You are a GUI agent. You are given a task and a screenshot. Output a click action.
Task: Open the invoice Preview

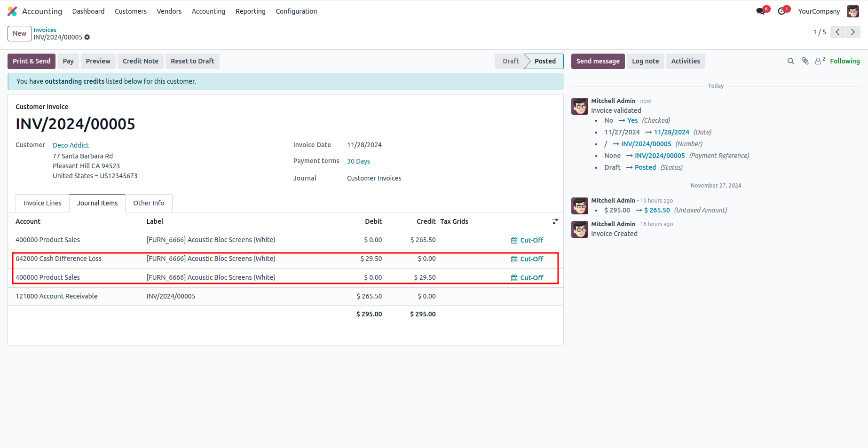[x=98, y=61]
